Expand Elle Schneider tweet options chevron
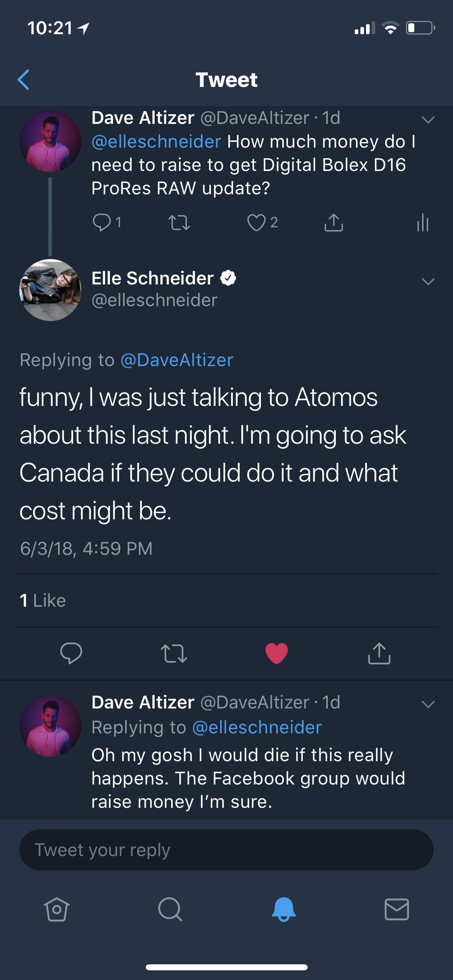 click(428, 281)
